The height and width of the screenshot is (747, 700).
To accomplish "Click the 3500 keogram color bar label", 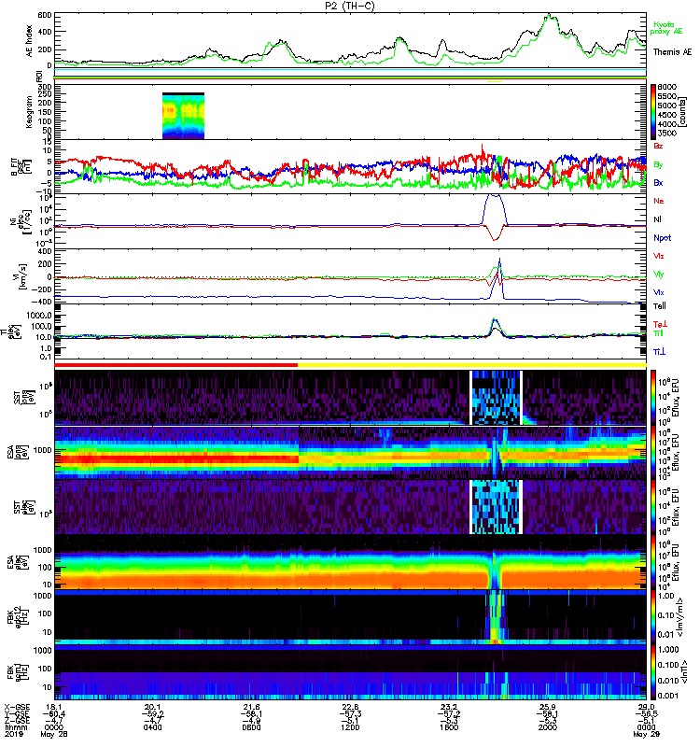I will click(x=667, y=133).
